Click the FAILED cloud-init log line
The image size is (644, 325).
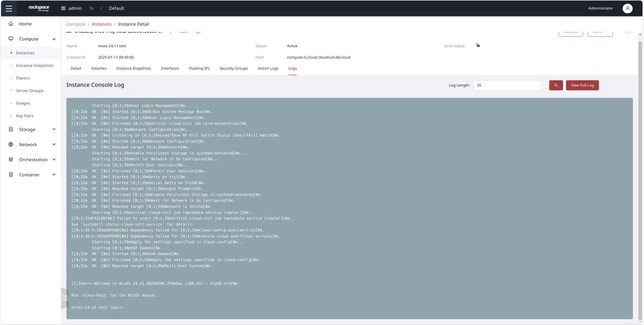pyautogui.click(x=181, y=218)
